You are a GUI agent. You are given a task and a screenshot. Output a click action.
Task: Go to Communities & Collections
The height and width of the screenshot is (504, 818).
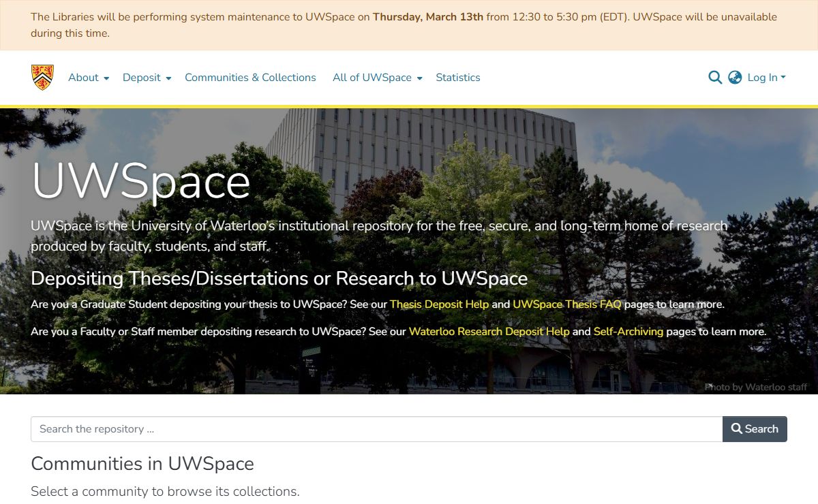pos(250,78)
